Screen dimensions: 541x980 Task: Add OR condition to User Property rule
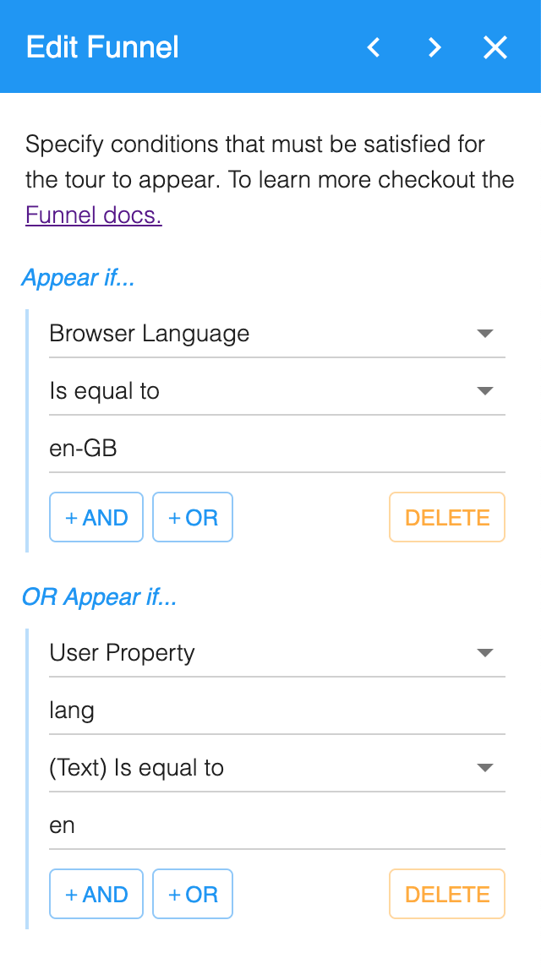(x=193, y=895)
